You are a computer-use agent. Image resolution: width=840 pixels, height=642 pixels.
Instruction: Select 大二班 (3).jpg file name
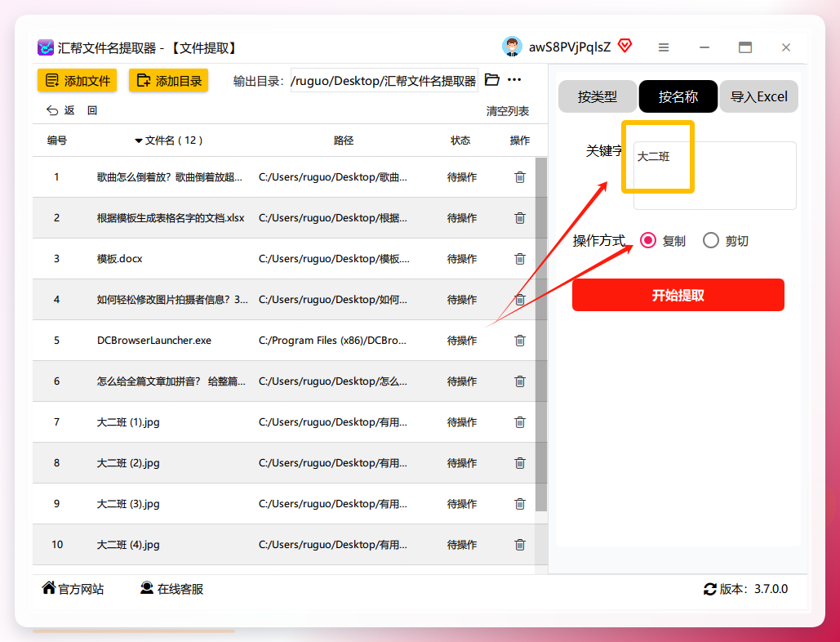(x=128, y=504)
